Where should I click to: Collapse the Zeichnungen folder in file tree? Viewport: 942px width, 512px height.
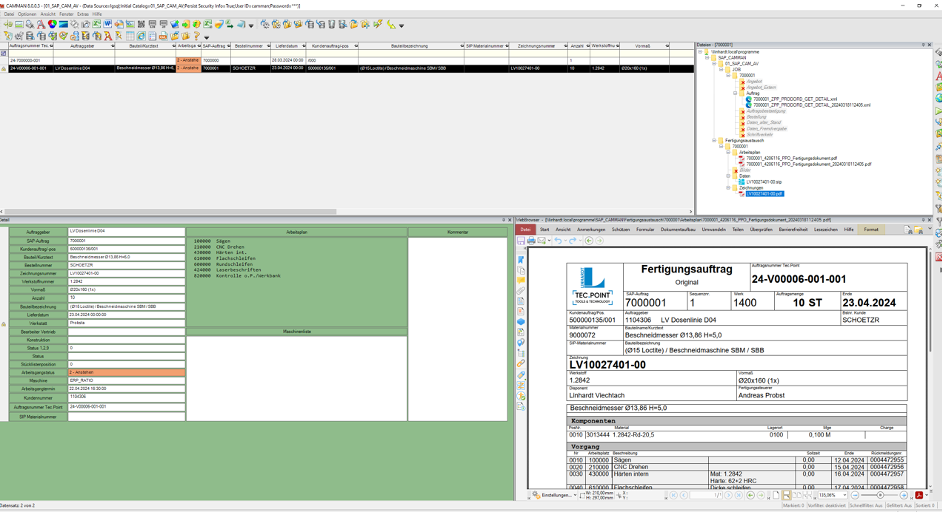pos(728,187)
